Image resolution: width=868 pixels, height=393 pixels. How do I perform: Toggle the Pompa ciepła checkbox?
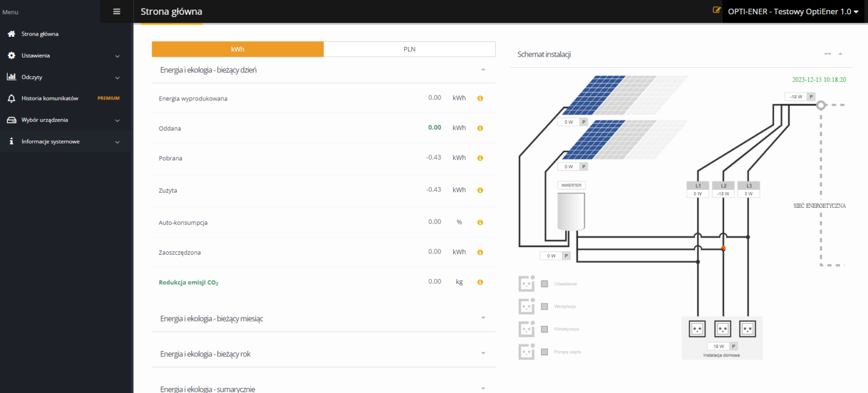pyautogui.click(x=545, y=352)
